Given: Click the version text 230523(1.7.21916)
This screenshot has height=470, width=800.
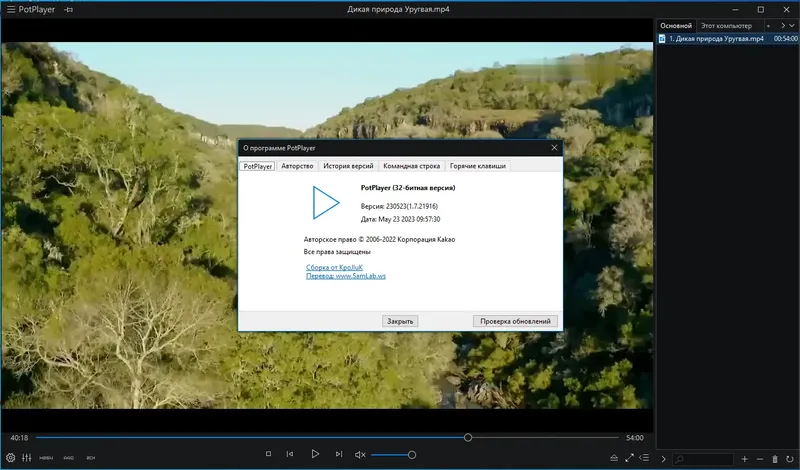Looking at the screenshot, I should pos(412,206).
